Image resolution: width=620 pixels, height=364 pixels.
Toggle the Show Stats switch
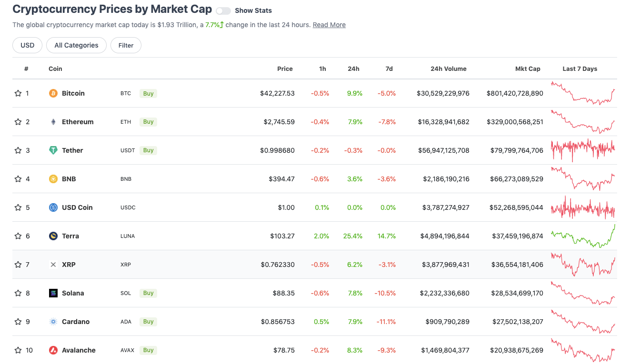[223, 10]
